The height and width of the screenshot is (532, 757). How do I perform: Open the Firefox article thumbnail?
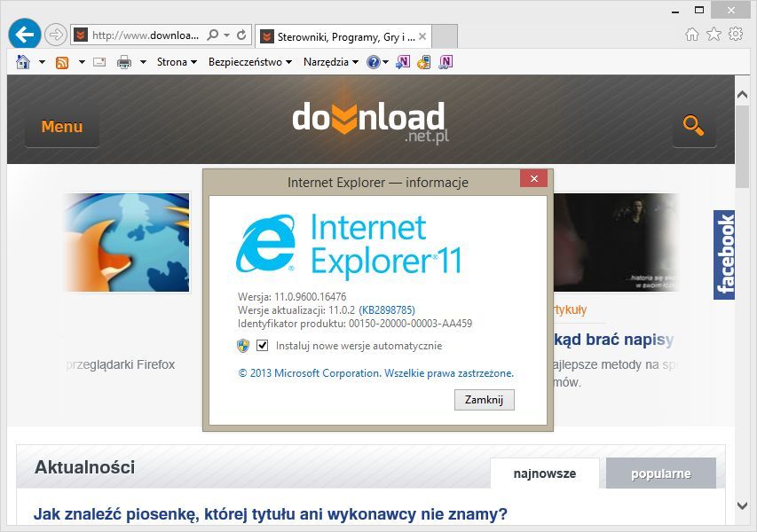(127, 242)
